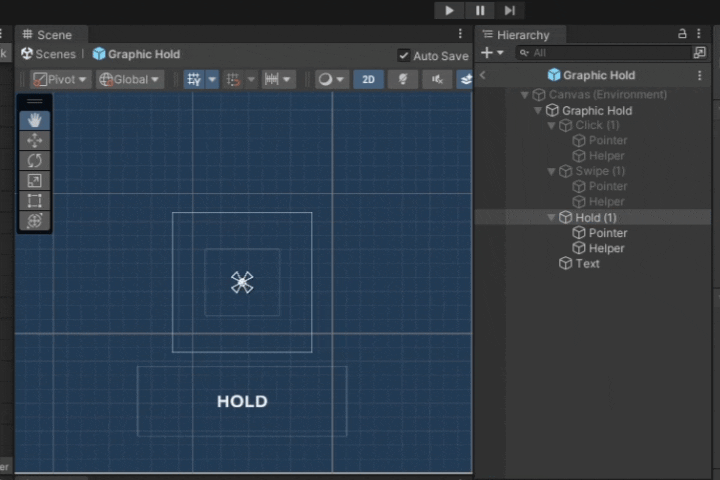Collapse the Hold (1) tree item
This screenshot has width=720, height=480.
coord(551,217)
